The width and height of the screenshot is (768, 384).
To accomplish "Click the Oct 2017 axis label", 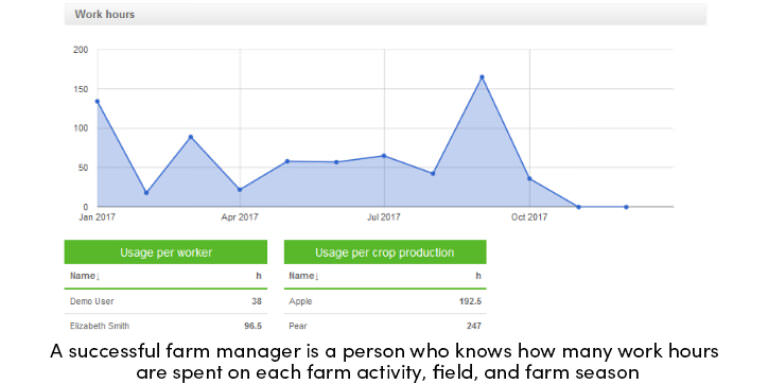I will pyautogui.click(x=529, y=217).
